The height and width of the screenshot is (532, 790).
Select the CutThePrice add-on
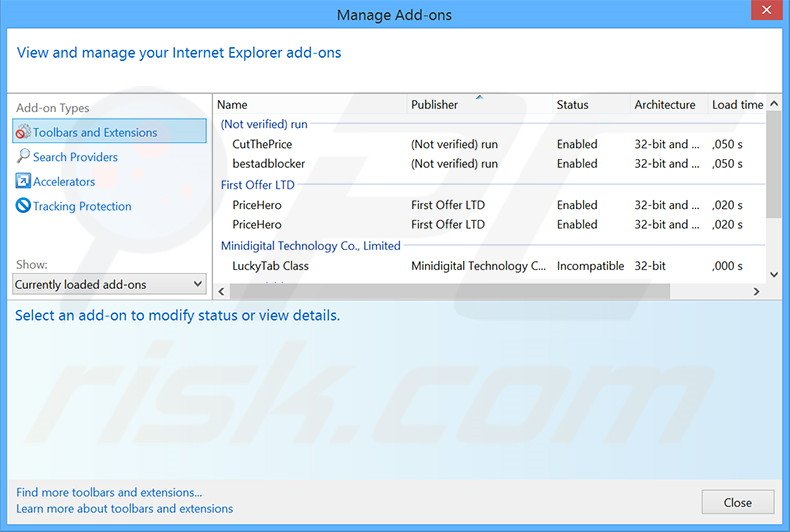coord(262,144)
